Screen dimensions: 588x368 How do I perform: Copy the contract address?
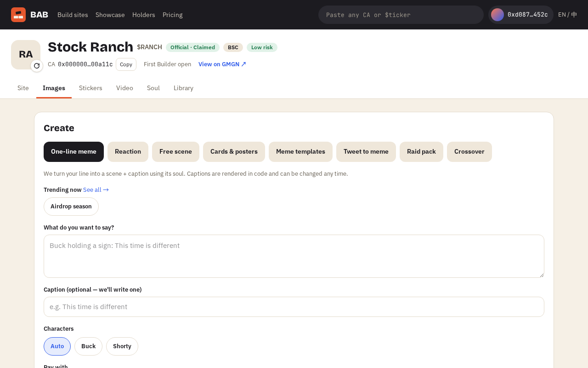(x=126, y=64)
